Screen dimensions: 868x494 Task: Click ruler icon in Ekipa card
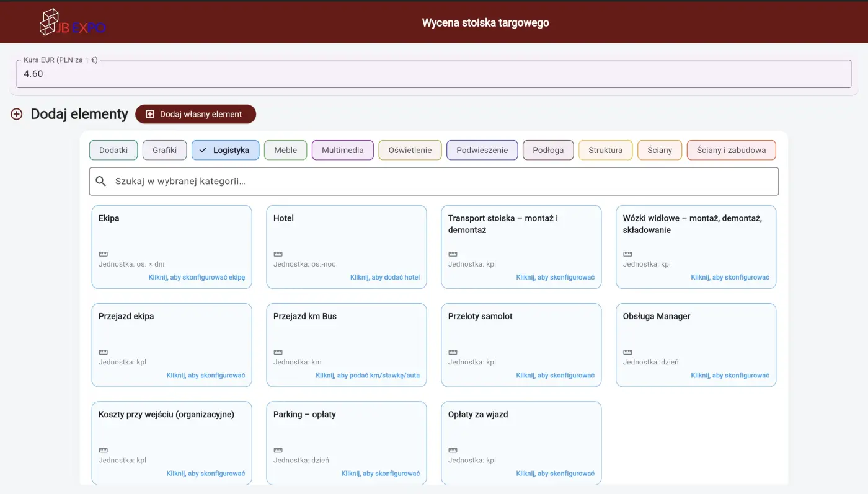coord(104,254)
